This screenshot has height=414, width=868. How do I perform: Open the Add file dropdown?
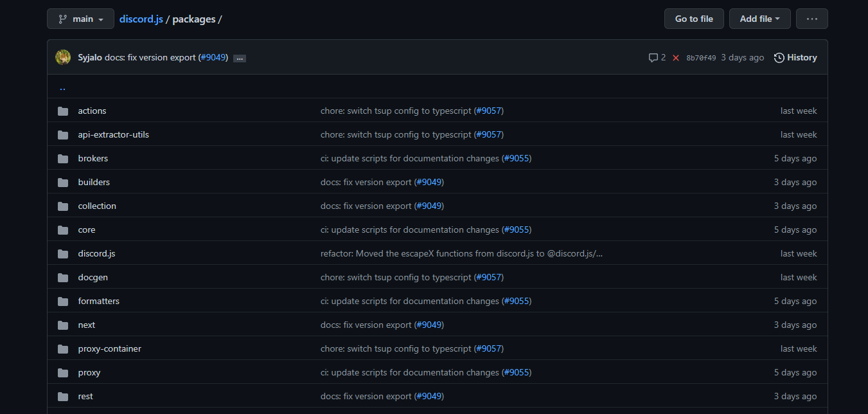tap(759, 19)
